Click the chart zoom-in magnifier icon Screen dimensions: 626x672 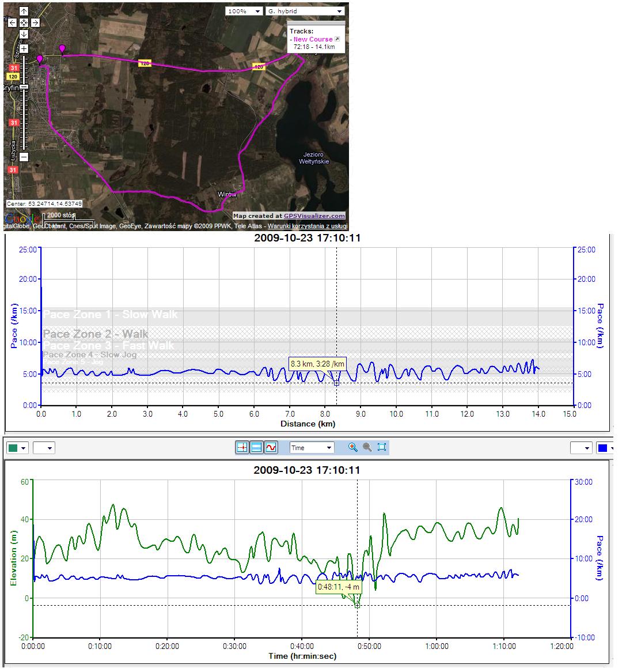tap(352, 447)
